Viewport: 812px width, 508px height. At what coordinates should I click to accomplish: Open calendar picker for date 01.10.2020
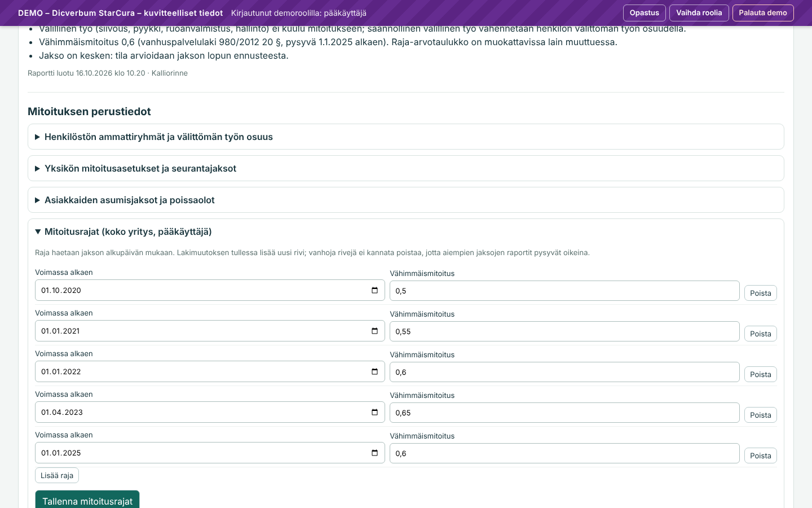coord(374,290)
